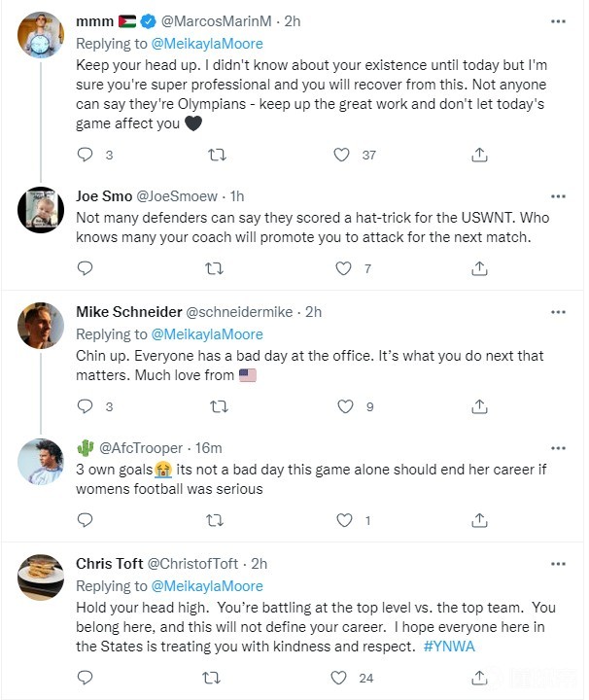Open @MeikaylaMoore mention in Mike Schneider's reply
This screenshot has width=589, height=700.
[x=205, y=335]
